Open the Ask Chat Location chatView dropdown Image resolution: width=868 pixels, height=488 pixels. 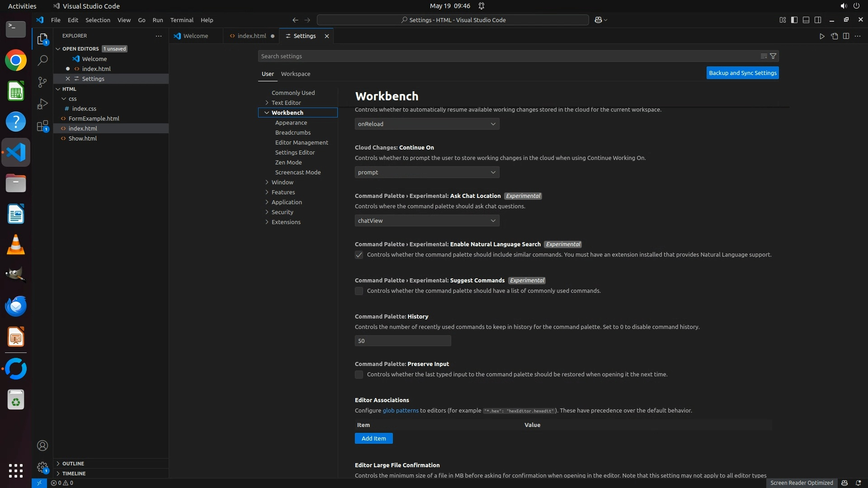pyautogui.click(x=427, y=221)
